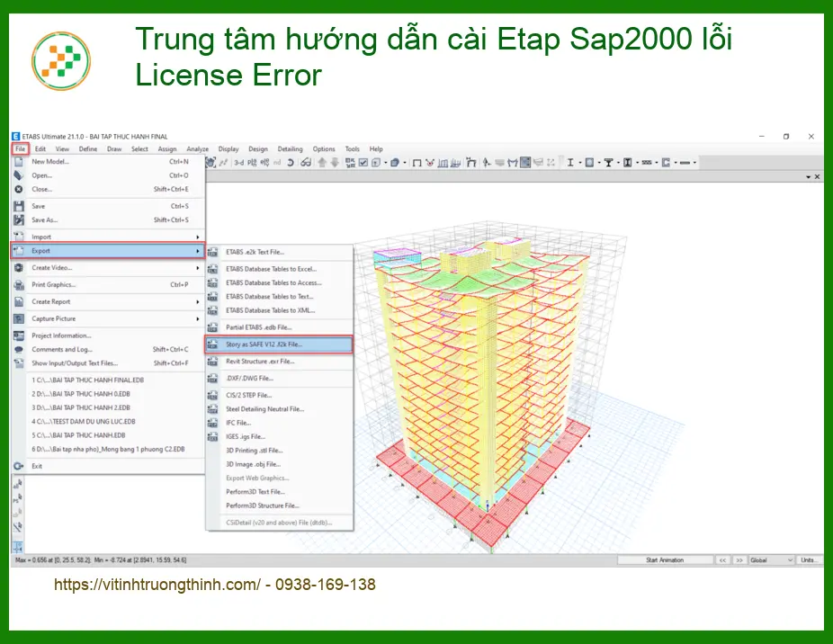Select Revit Structure .exr File
Image resolution: width=833 pixels, height=644 pixels.
279,362
